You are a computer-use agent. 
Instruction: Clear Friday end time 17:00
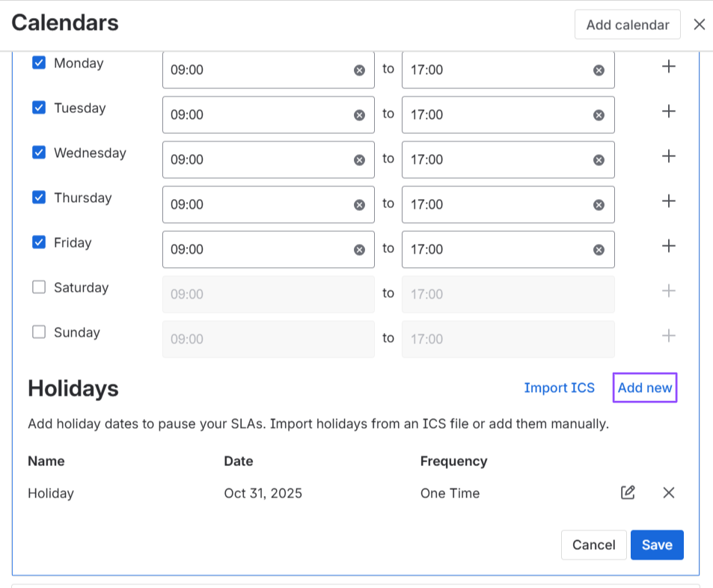[x=599, y=250]
